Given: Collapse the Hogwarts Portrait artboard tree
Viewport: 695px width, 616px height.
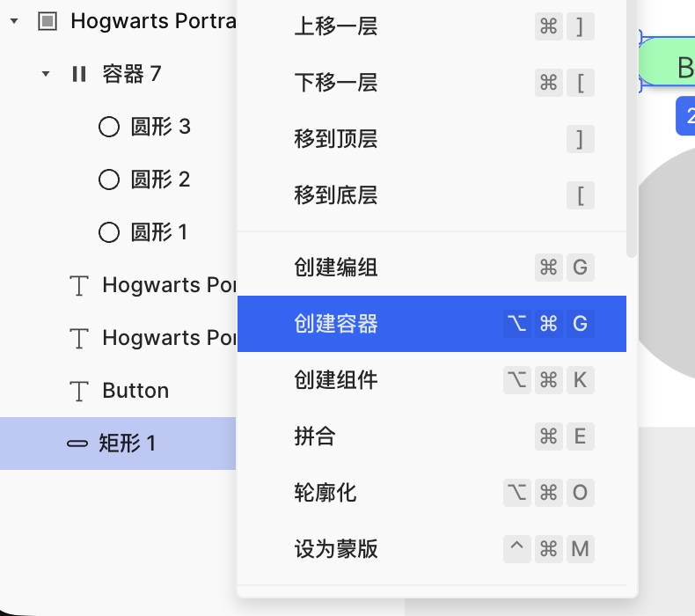Looking at the screenshot, I should pyautogui.click(x=14, y=21).
